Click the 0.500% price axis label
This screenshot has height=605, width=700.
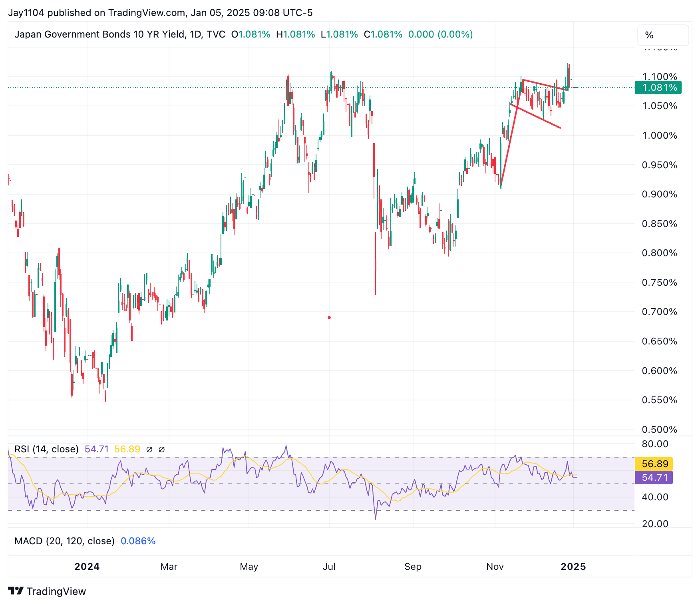(x=659, y=430)
